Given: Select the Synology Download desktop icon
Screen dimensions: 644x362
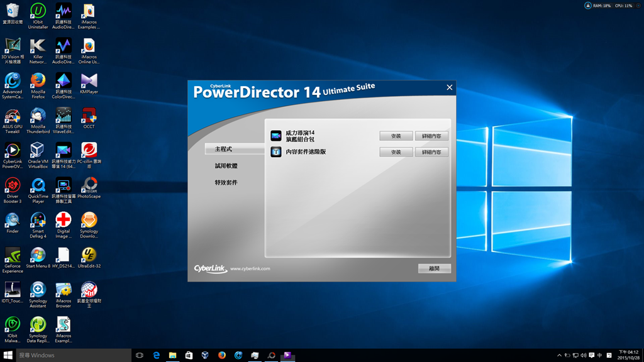Looking at the screenshot, I should 89,226.
